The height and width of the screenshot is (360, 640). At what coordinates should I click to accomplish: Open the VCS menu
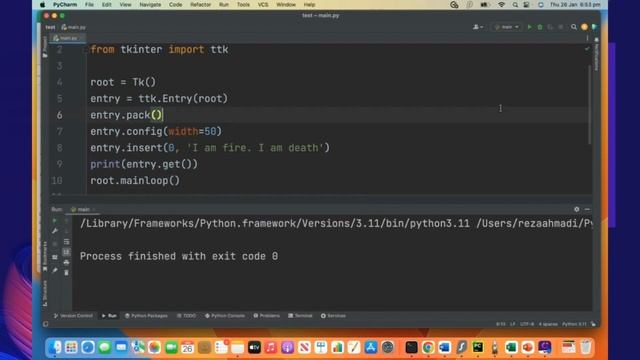point(263,5)
